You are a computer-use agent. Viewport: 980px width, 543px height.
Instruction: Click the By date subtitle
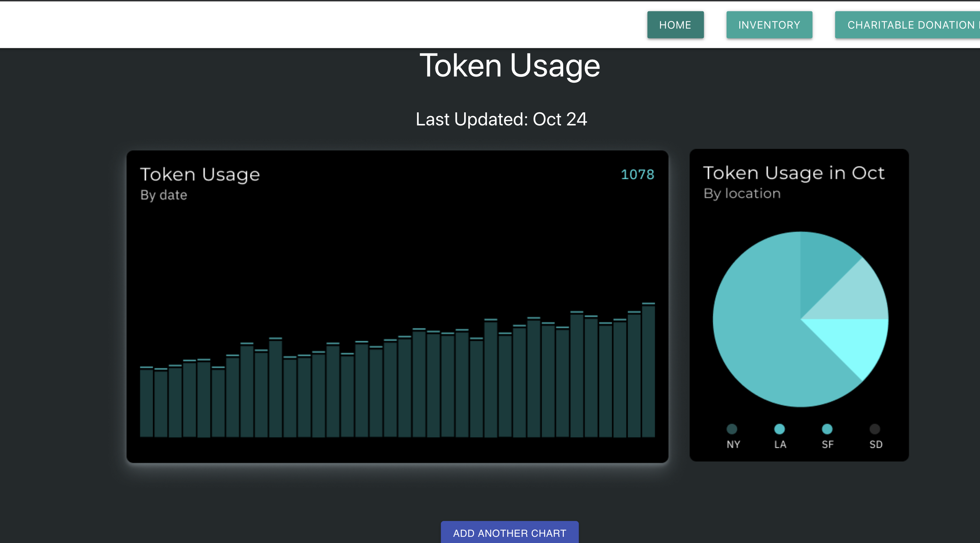pos(163,195)
